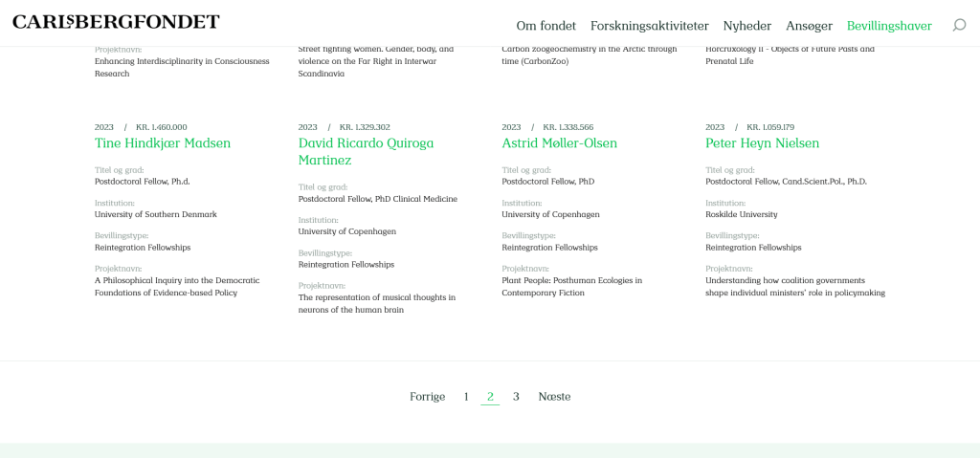Viewport: 980px width, 458px height.
Task: Go to the previous page with Forrige
Action: pyautogui.click(x=427, y=397)
